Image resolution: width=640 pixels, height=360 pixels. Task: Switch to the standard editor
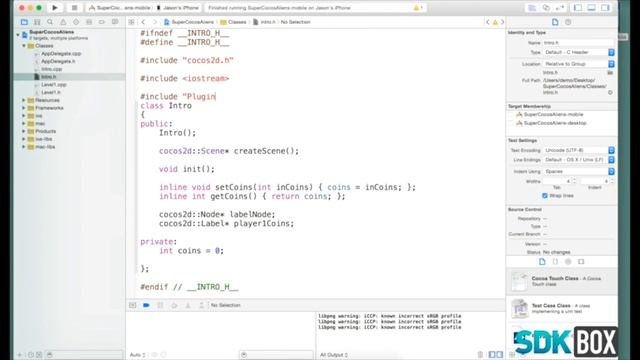click(532, 8)
